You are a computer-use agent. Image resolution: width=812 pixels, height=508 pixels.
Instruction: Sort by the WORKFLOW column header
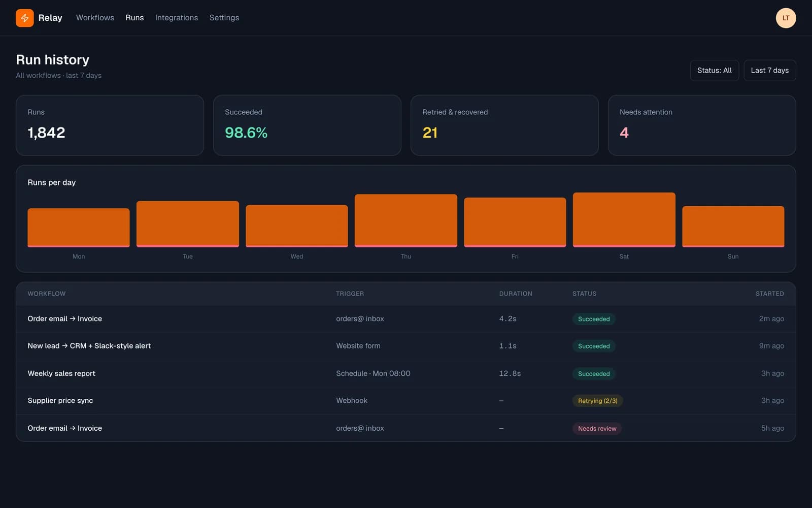(47, 294)
